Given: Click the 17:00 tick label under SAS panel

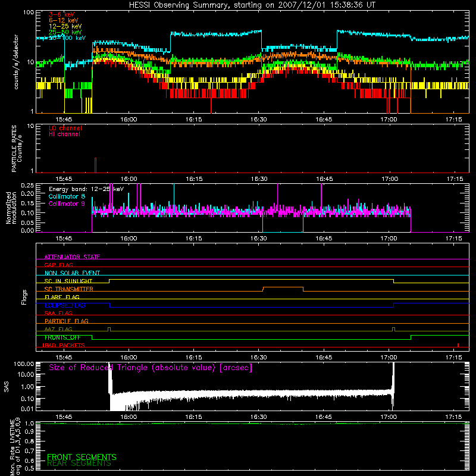Looking at the screenshot, I should tap(389, 417).
